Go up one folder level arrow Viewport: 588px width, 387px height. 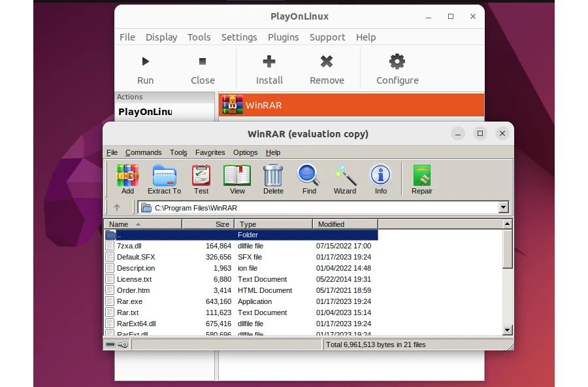pyautogui.click(x=117, y=208)
